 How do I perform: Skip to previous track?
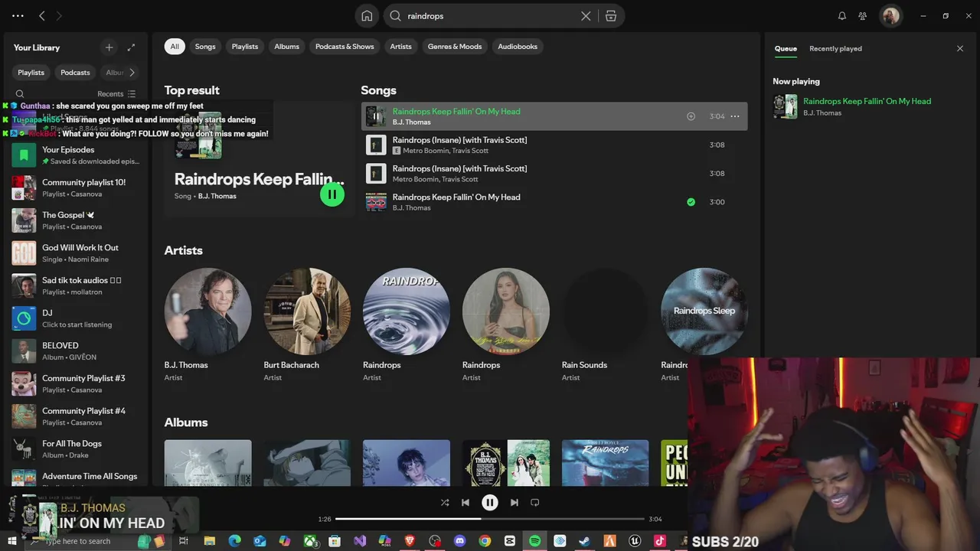click(x=465, y=503)
